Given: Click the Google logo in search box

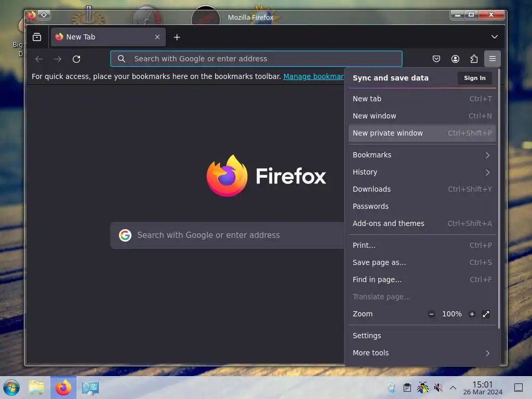Looking at the screenshot, I should (x=125, y=235).
